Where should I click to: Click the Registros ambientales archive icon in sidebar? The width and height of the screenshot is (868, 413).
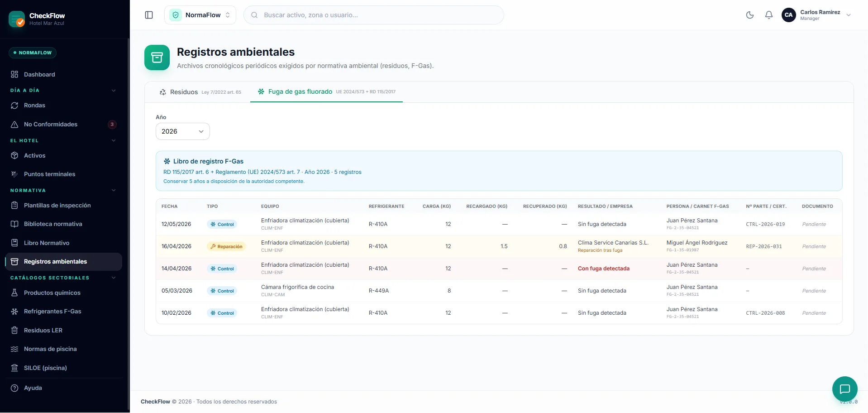14,261
